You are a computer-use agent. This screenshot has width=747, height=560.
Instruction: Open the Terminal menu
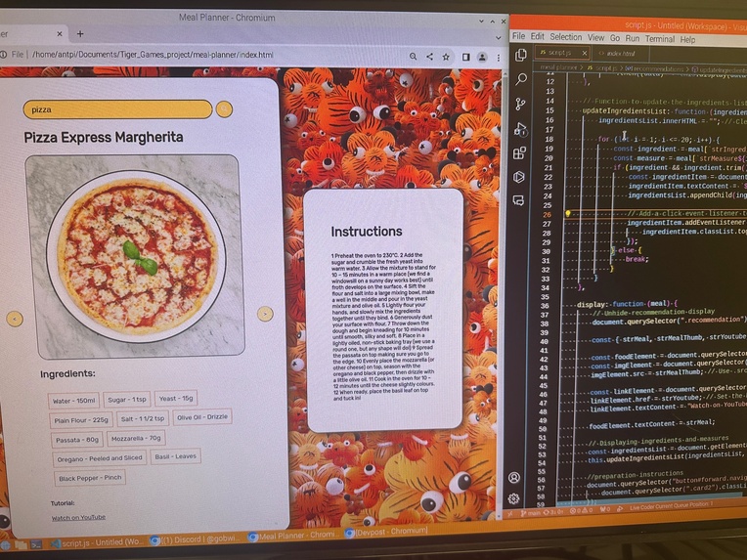659,39
